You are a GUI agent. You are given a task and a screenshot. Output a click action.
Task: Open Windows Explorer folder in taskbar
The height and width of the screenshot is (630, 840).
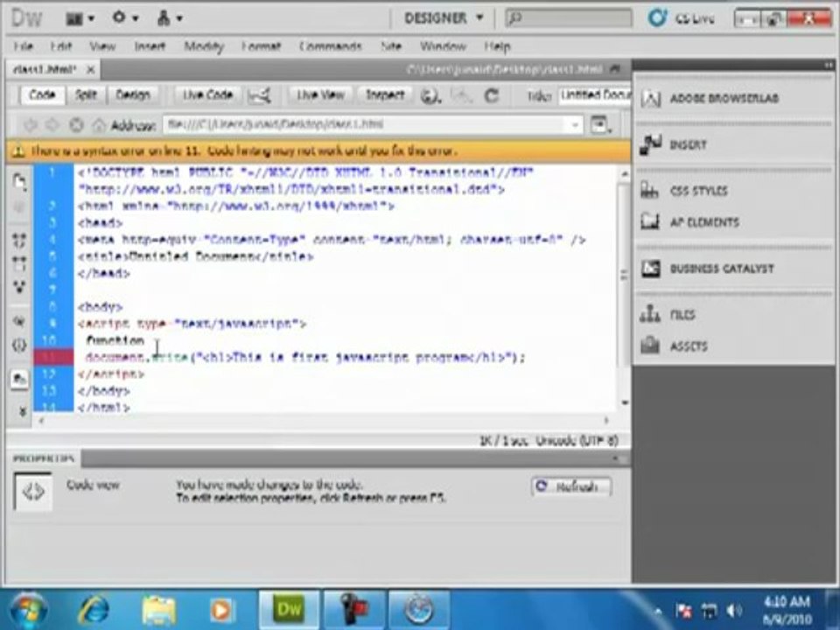[x=158, y=610]
